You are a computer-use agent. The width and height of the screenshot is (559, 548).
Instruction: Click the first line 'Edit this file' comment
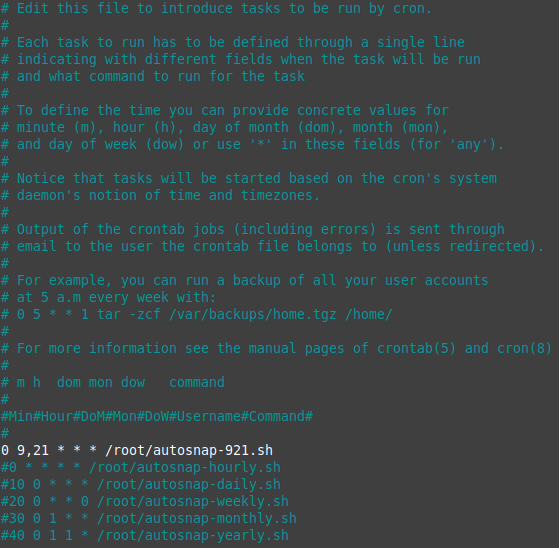click(x=216, y=8)
